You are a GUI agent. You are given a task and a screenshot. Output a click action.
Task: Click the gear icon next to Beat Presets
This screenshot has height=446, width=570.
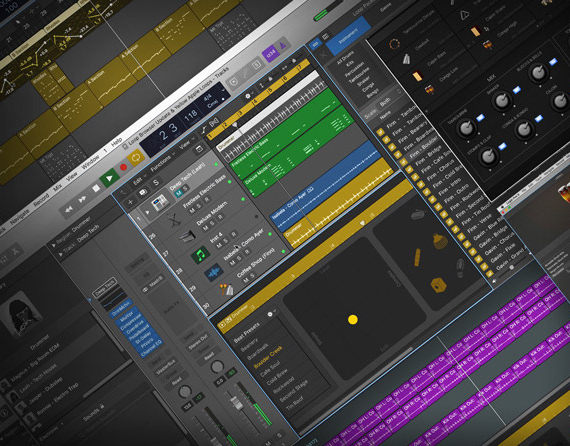270,314
